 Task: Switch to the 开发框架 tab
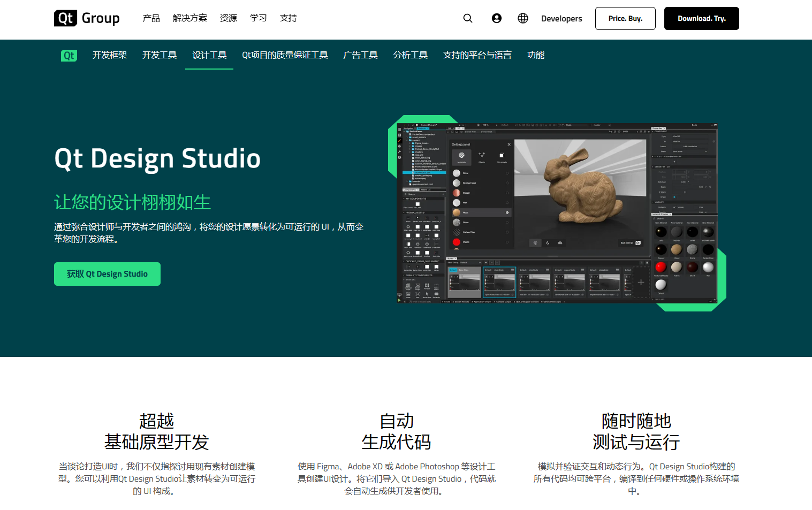point(110,55)
